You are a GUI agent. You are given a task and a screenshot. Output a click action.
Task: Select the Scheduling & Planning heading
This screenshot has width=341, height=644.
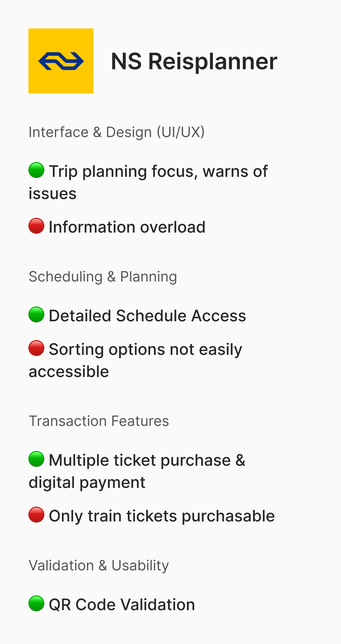(x=103, y=277)
